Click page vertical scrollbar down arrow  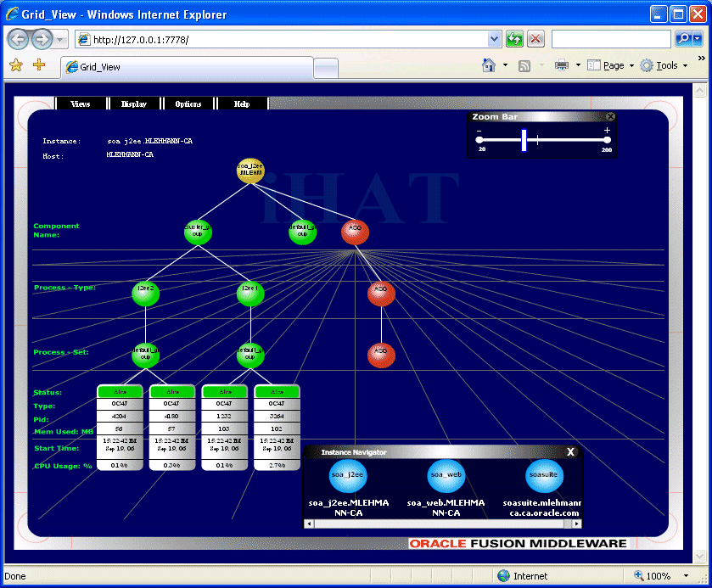[x=700, y=556]
